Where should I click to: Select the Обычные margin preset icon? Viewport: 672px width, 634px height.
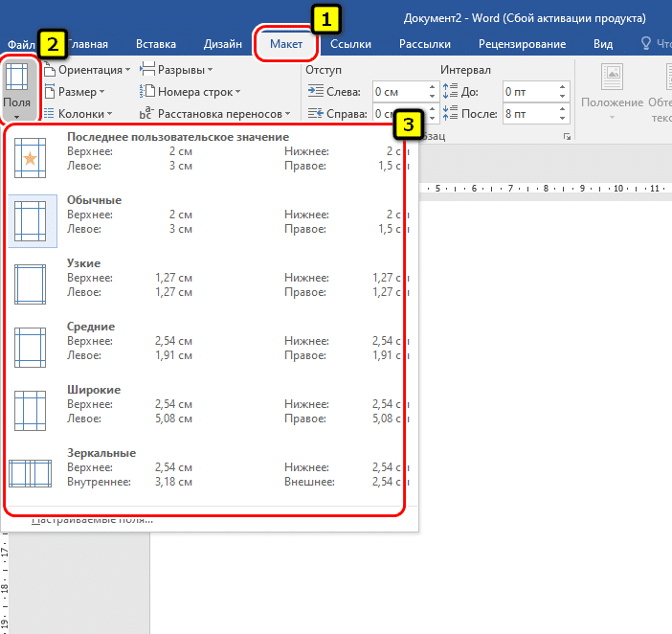[x=30, y=221]
